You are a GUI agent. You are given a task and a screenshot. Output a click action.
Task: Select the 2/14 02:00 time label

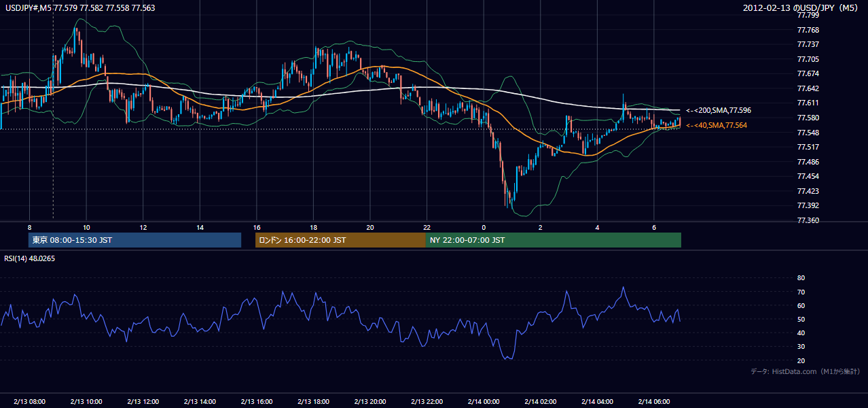(540, 402)
